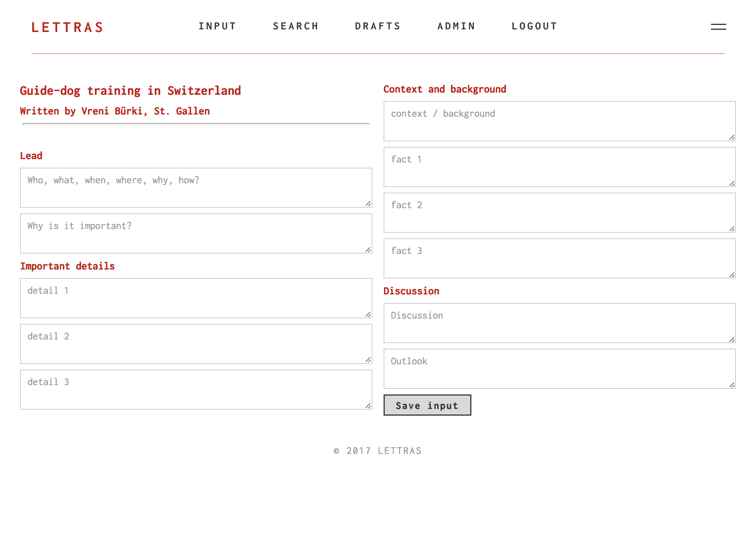The image size is (756, 545).
Task: Select the Outlook text area
Action: pyautogui.click(x=560, y=369)
